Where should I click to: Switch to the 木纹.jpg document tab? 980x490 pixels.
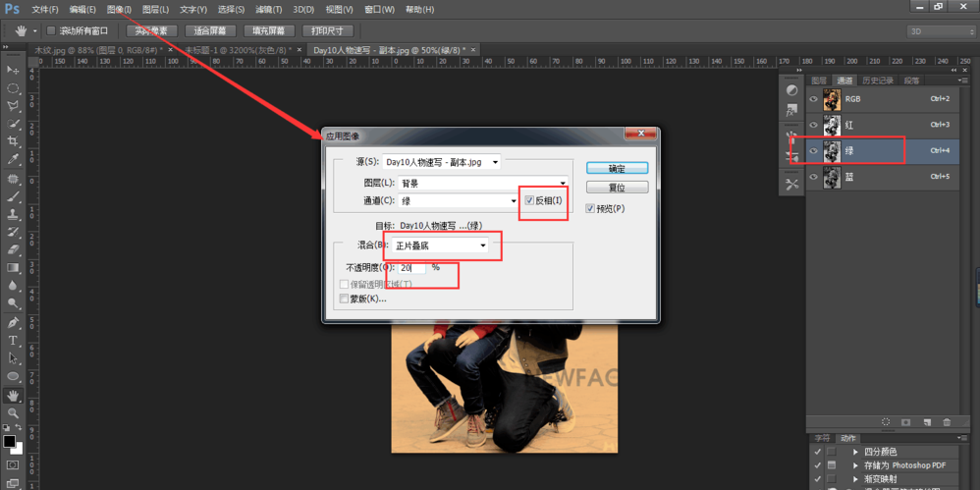click(98, 50)
